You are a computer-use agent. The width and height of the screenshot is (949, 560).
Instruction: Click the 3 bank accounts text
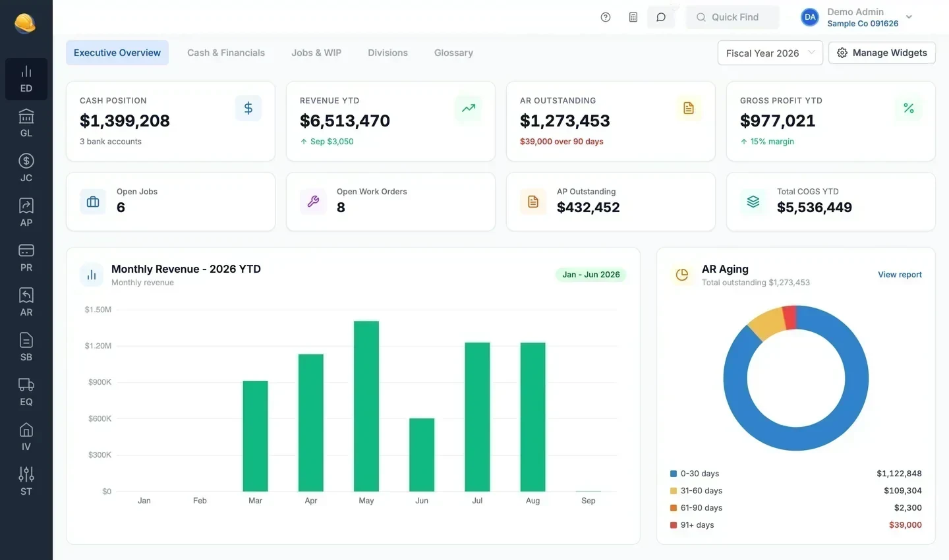111,142
